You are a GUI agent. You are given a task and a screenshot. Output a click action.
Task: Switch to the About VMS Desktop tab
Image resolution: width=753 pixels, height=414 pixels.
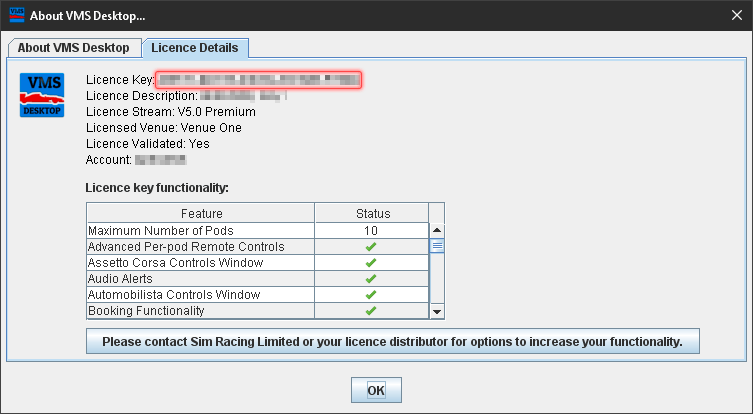[74, 48]
